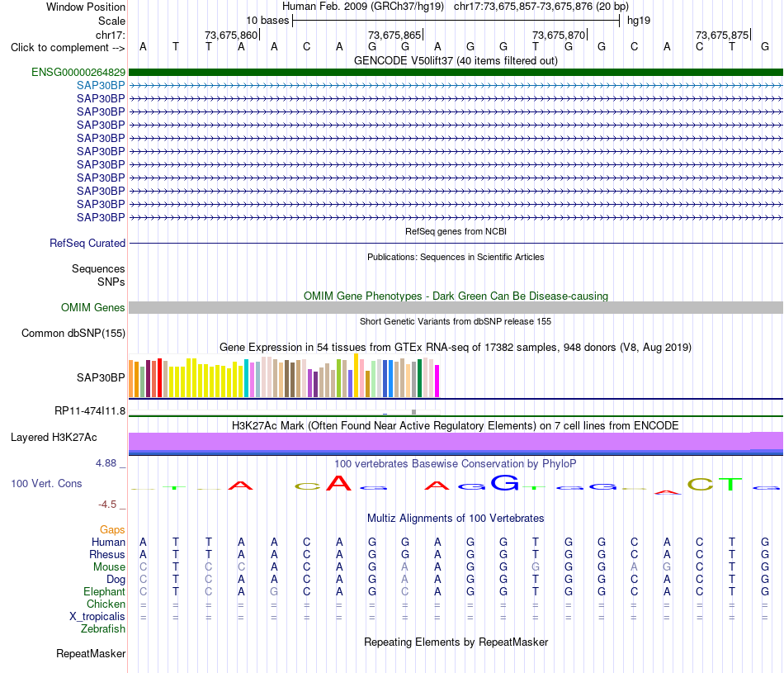Select the X_tropicalis alignment row label
784x673 pixels.
pos(97,617)
